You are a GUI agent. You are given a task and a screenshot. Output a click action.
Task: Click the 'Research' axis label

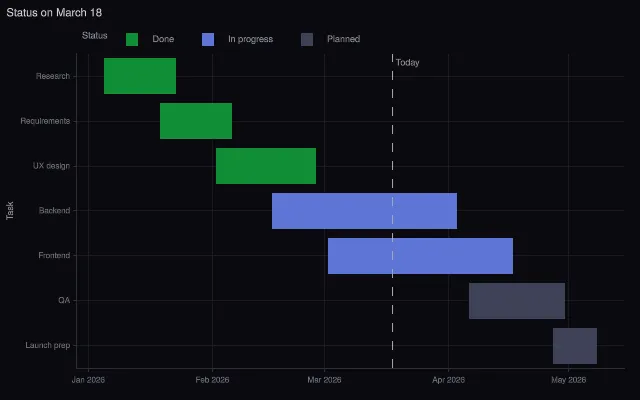click(53, 76)
